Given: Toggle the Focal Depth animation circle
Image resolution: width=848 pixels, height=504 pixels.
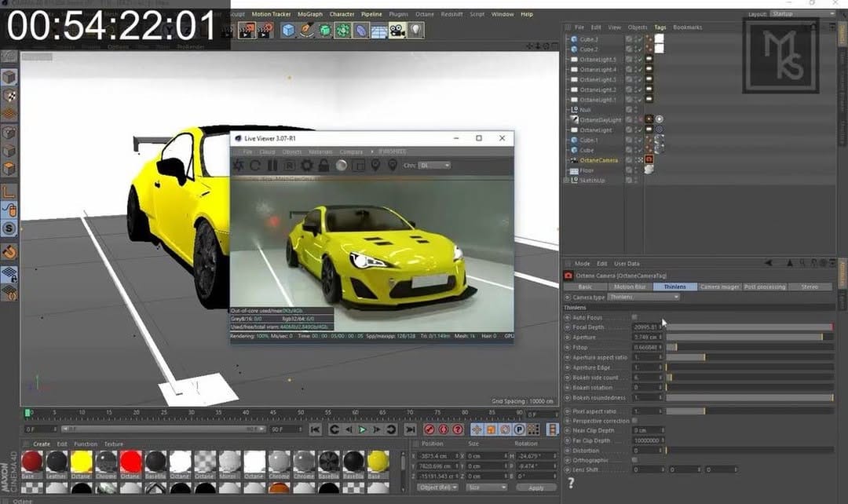Looking at the screenshot, I should coord(568,327).
